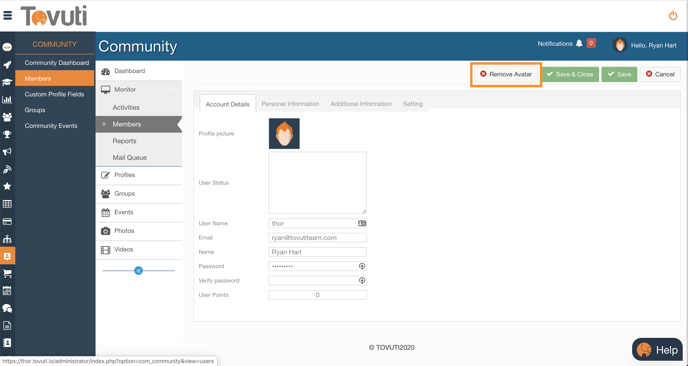The width and height of the screenshot is (688, 366).
Task: Click the rocket icon in the sidebar
Action: [x=7, y=65]
